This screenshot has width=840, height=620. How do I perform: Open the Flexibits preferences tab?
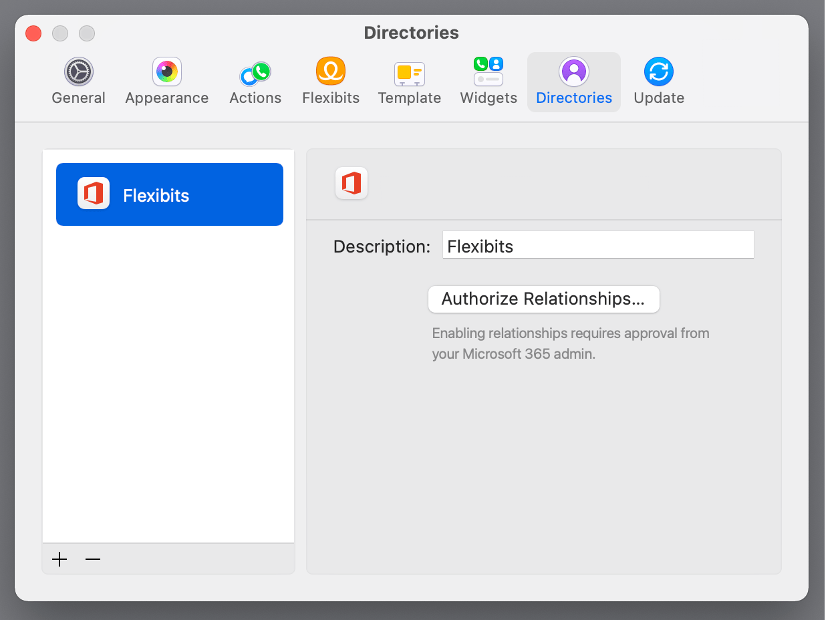(331, 82)
